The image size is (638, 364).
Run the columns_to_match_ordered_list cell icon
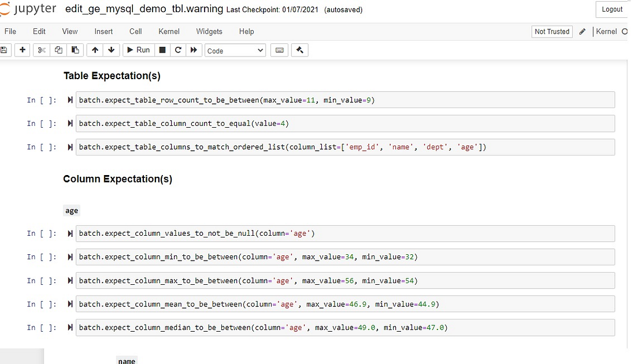point(70,147)
